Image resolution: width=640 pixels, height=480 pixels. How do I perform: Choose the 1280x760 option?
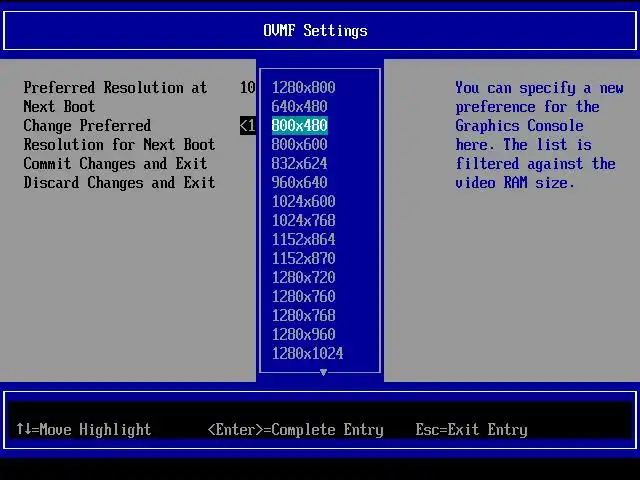[x=303, y=296]
